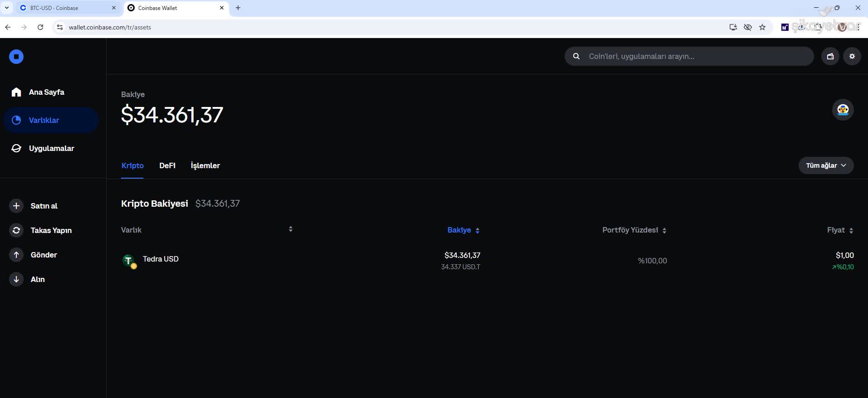Sort by Portföy Yüzdesi column
868x398 pixels.
(x=634, y=230)
